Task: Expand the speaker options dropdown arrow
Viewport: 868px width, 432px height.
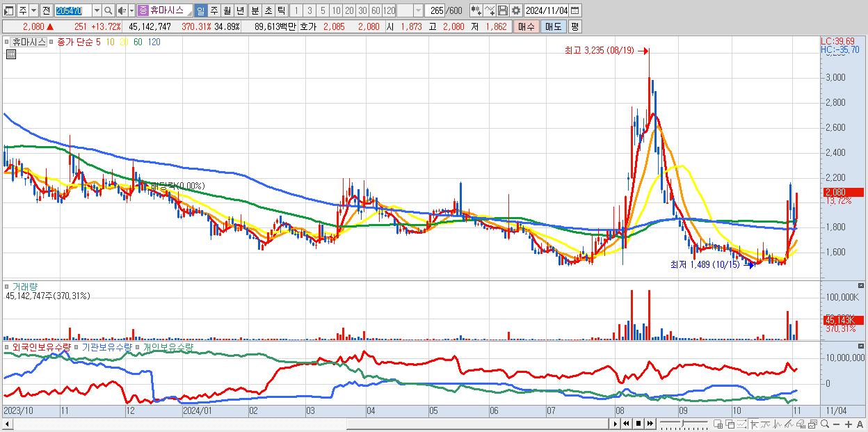Action: point(131,10)
